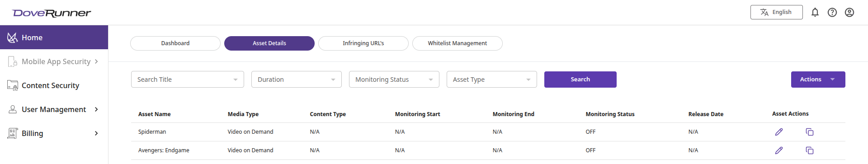Image resolution: width=868 pixels, height=164 pixels.
Task: Edit the Spiderman asset with pencil icon
Action: tap(779, 132)
